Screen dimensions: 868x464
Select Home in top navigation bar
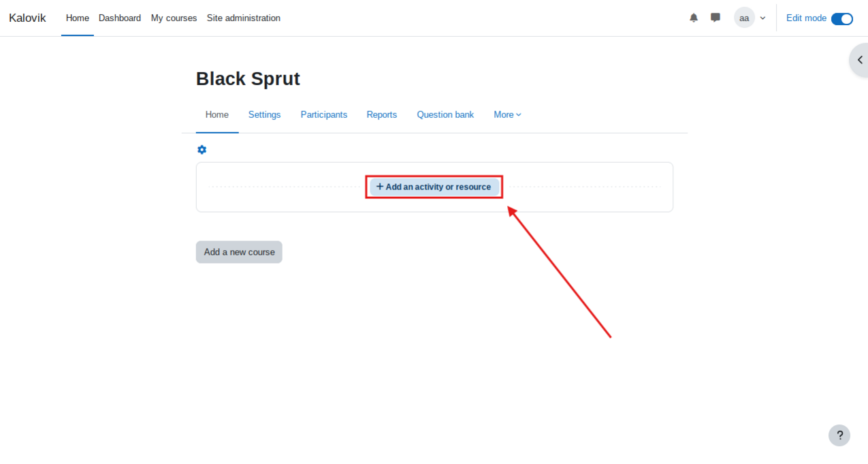coord(78,18)
